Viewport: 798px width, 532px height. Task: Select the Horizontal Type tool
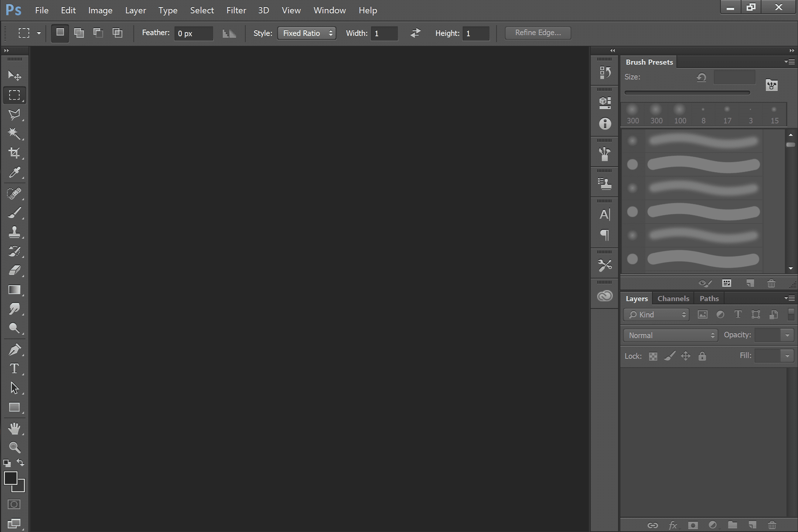click(14, 368)
